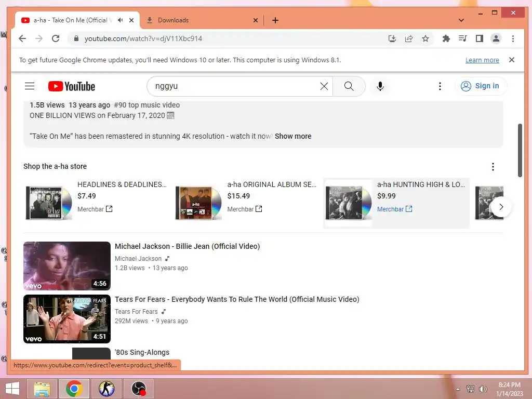The height and width of the screenshot is (399, 532).
Task: View site information via padlock icon
Action: [76, 38]
